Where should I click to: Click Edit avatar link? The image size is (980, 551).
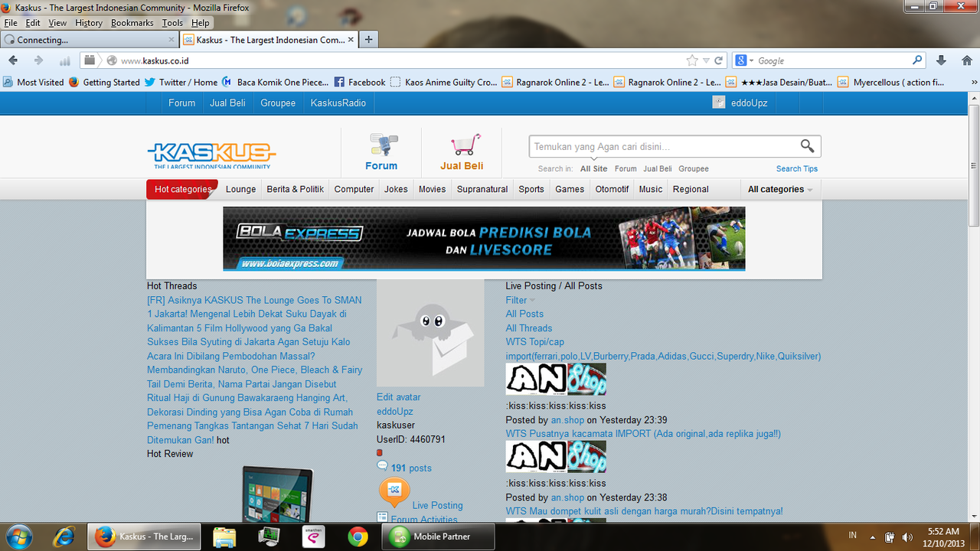click(x=399, y=397)
